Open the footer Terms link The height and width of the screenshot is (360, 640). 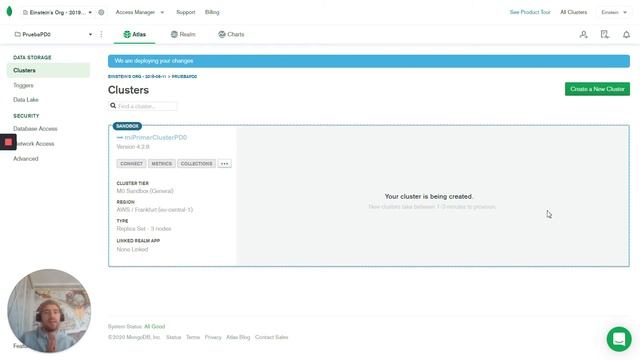[x=193, y=337]
